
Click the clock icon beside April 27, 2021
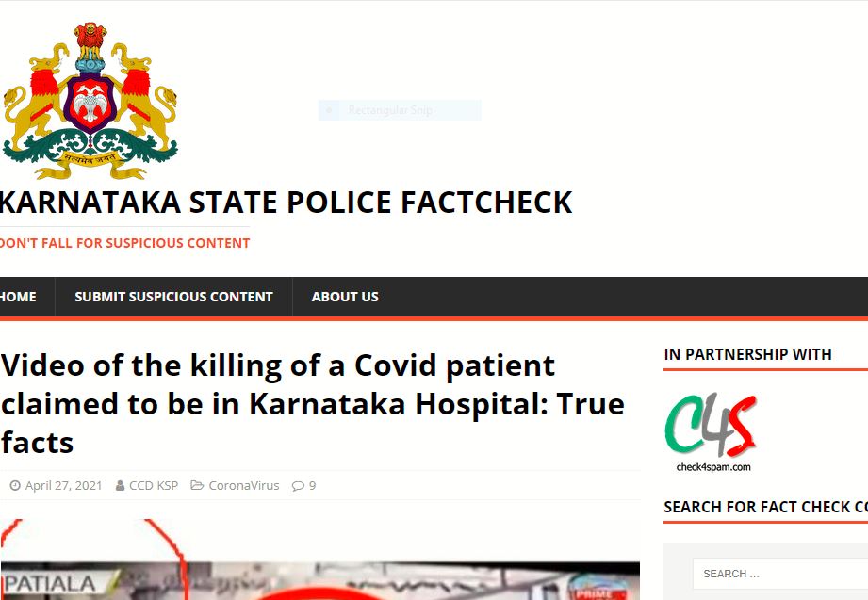coord(15,486)
